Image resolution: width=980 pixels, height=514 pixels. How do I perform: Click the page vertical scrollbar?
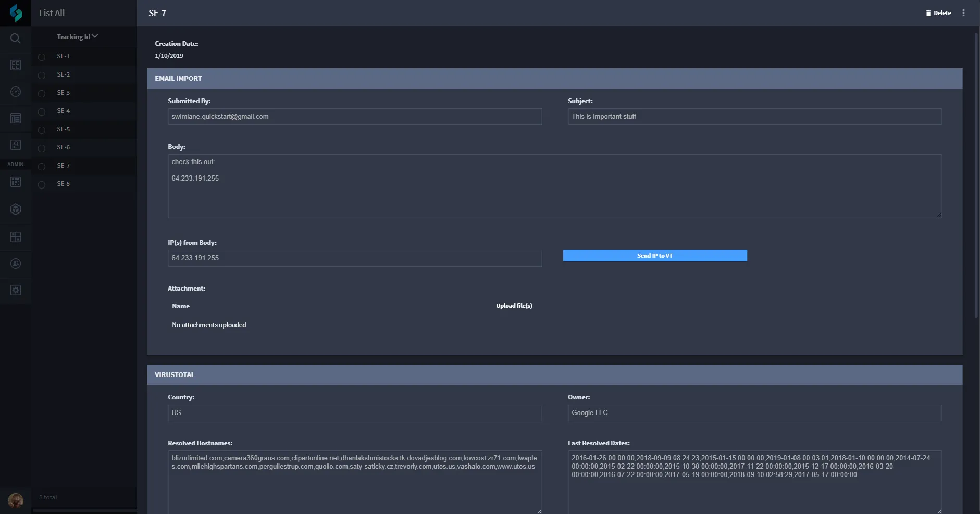point(976,175)
